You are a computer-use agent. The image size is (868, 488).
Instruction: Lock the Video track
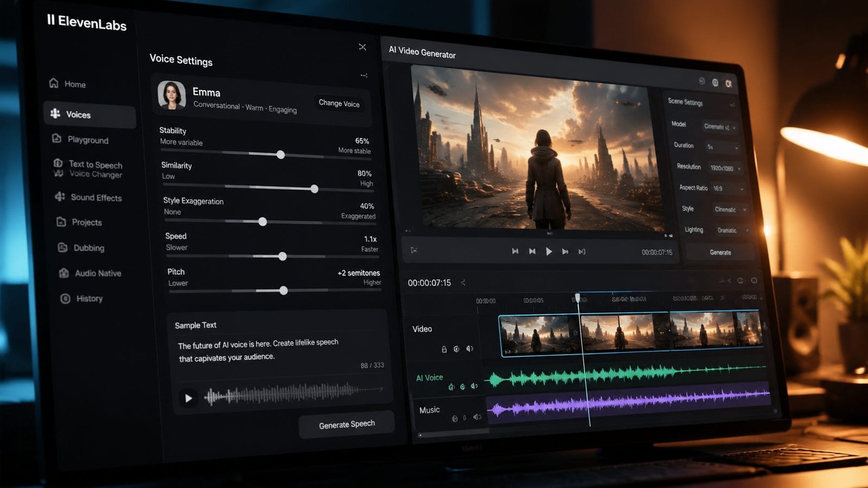(x=444, y=349)
